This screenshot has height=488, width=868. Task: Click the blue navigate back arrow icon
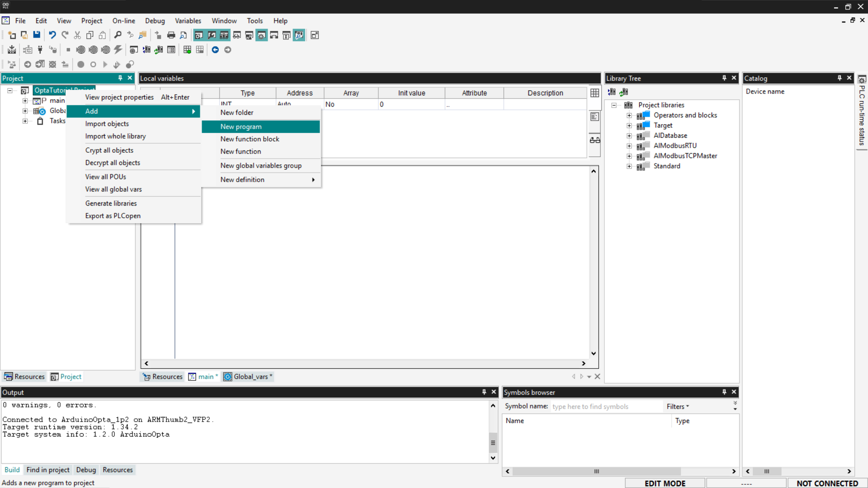(215, 50)
